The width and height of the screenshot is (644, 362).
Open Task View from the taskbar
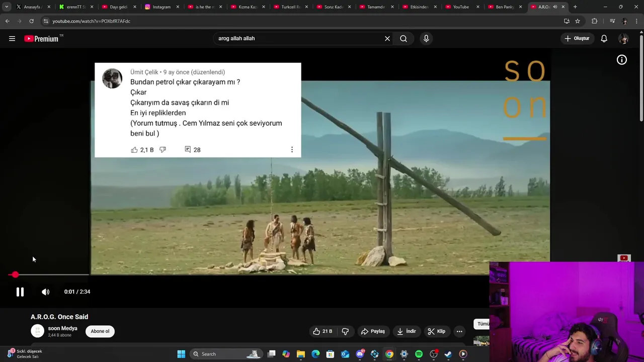tap(271, 354)
